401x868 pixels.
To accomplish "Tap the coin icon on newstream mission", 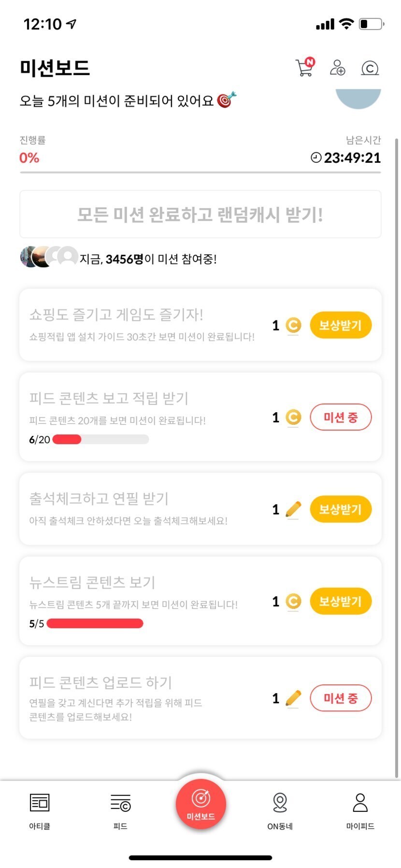I will tap(293, 601).
